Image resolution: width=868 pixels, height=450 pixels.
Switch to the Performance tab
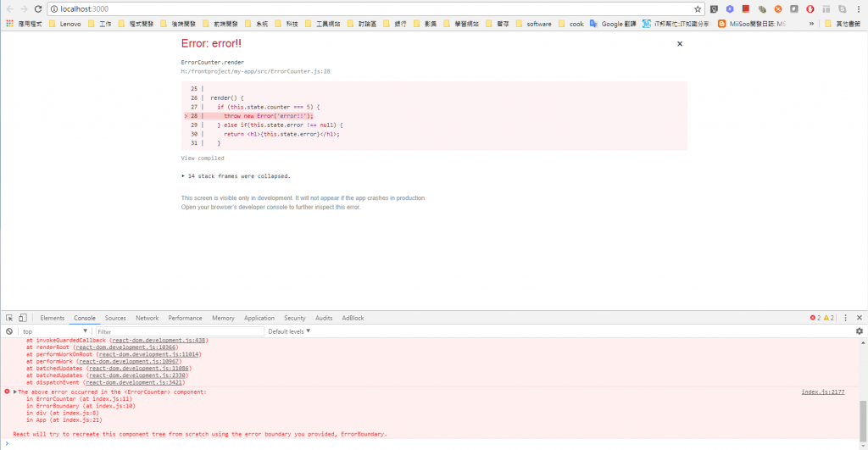coord(185,319)
